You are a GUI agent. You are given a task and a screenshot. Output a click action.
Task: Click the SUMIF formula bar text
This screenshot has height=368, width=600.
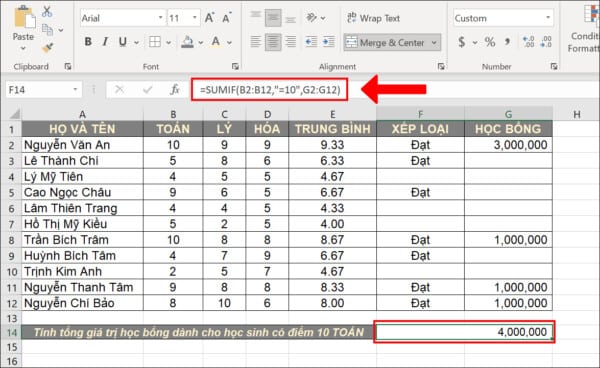point(270,90)
